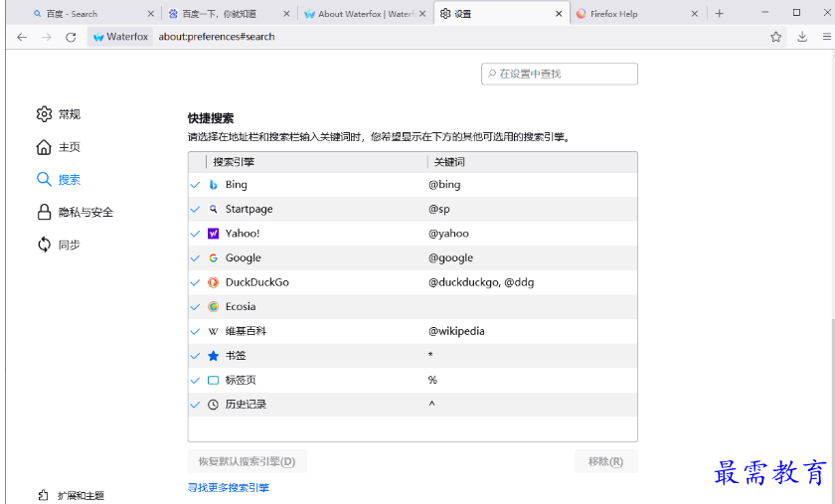The height and width of the screenshot is (504, 835).
Task: Uncheck the DuckDuckGo search engine
Action: coord(195,282)
